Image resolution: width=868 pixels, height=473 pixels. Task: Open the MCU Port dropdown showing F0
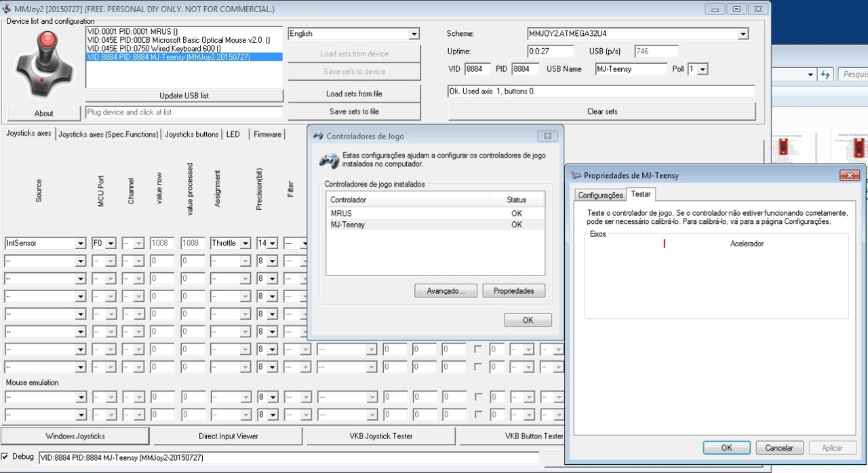coord(111,243)
